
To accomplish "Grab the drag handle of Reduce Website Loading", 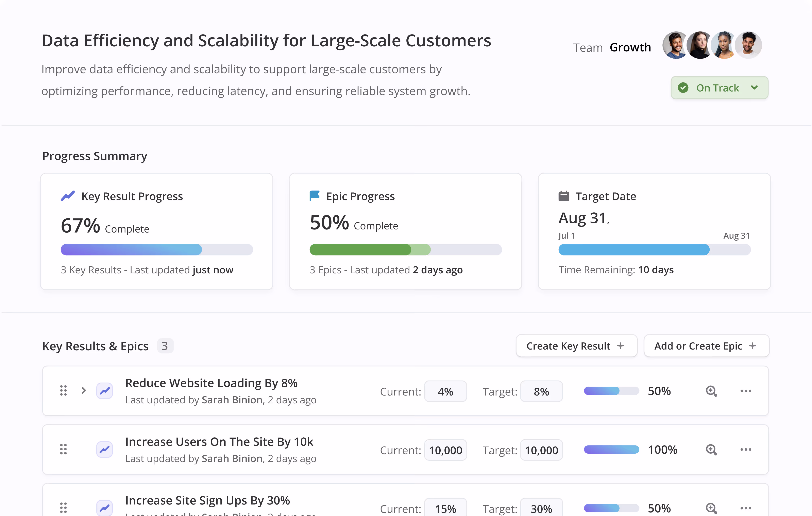I will pos(63,390).
